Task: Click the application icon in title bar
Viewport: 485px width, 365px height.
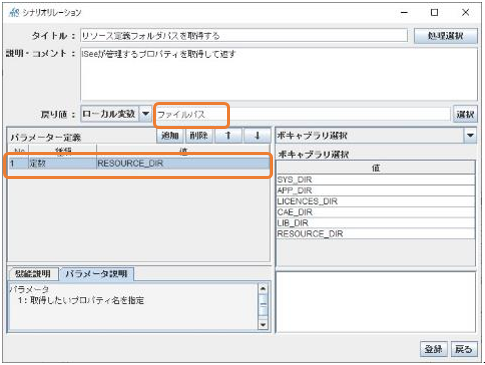Action: 14,12
